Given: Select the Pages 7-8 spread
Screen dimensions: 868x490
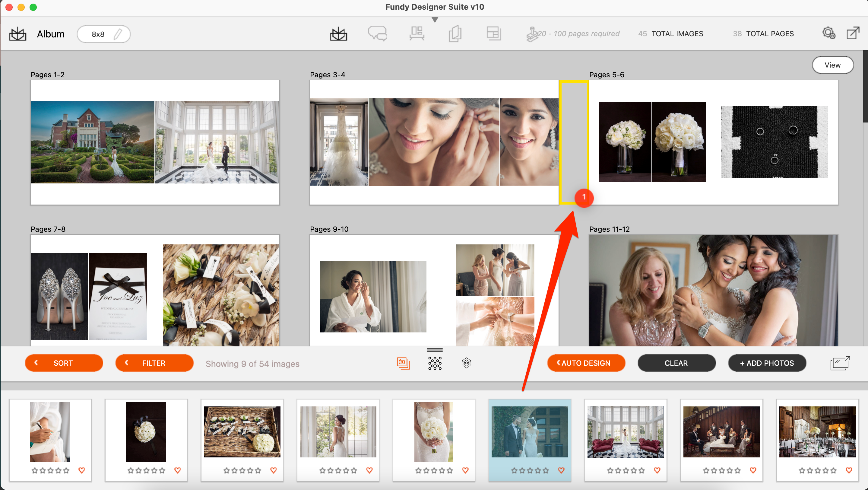Looking at the screenshot, I should (155, 290).
